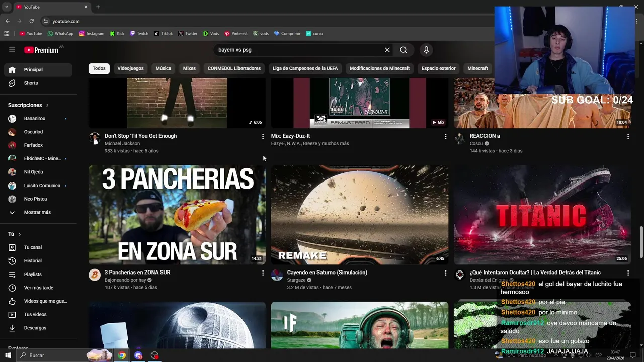
Task: Open the Oscurlod subscription channel
Action: [38, 132]
